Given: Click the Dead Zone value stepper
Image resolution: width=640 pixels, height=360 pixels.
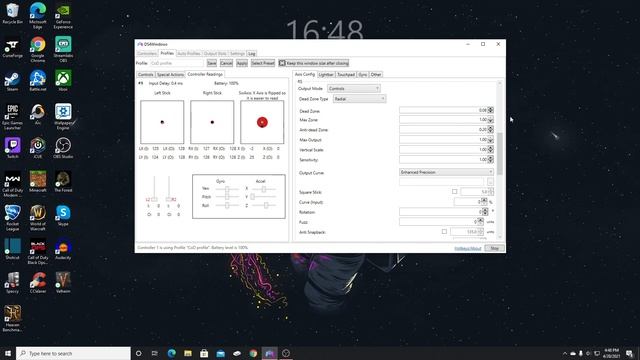Looking at the screenshot, I should coord(491,110).
